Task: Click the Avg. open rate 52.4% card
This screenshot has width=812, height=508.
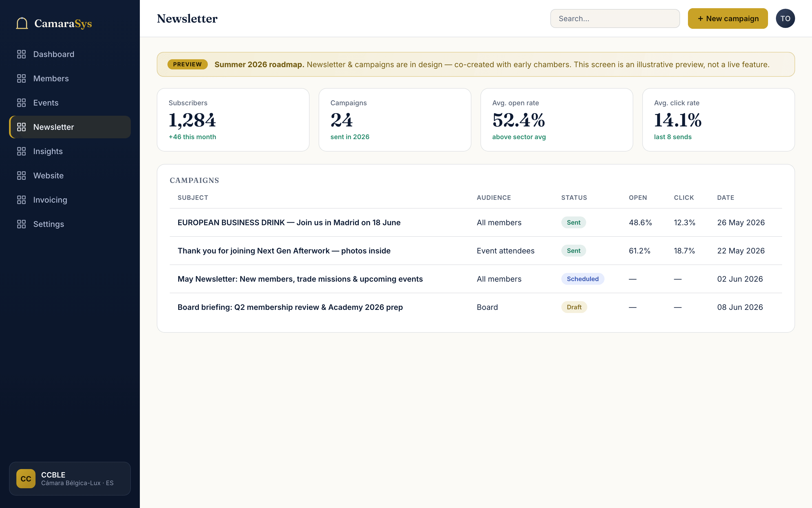Action: pyautogui.click(x=557, y=120)
